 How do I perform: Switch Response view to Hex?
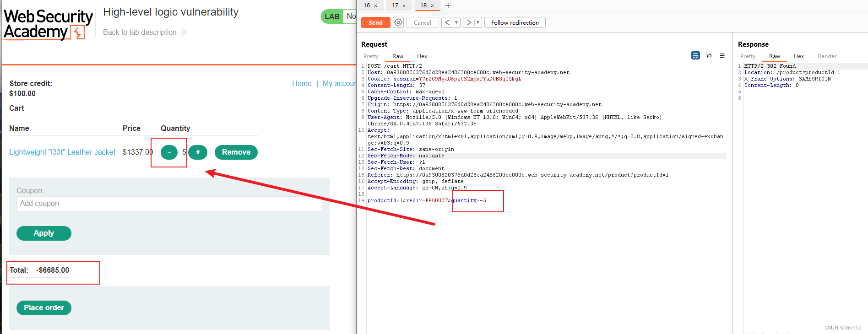tap(799, 56)
